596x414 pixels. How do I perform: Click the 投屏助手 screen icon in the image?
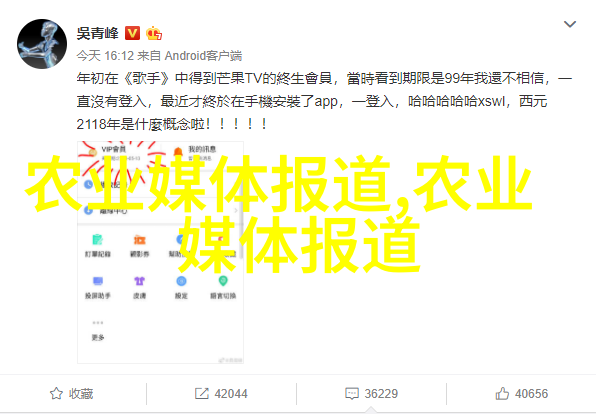pos(98,281)
